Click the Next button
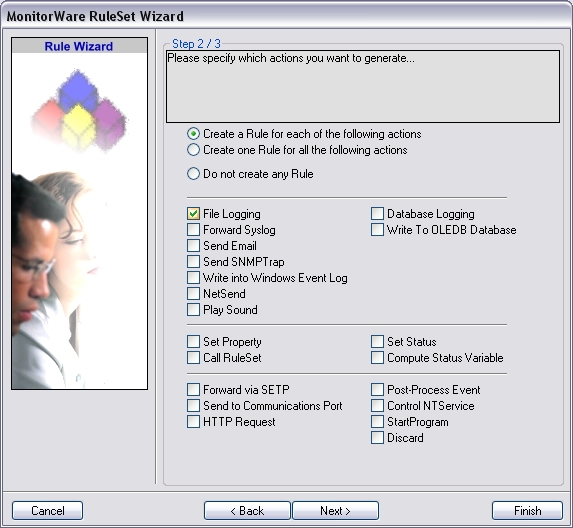Viewport: 573px width, 528px height. 335,510
